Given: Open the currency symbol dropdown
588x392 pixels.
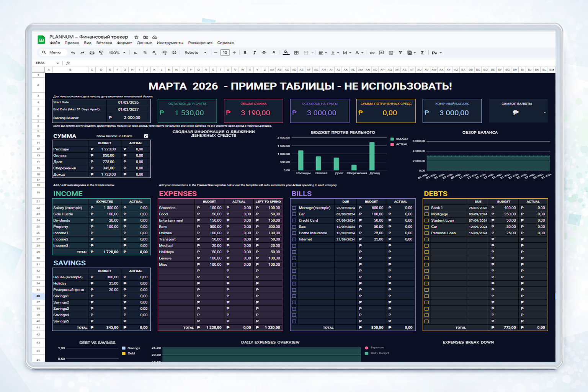Looking at the screenshot, I should [545, 113].
